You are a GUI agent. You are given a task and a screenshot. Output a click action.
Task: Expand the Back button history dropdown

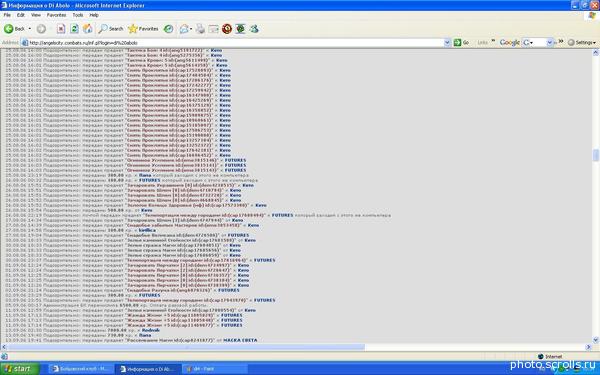pos(30,29)
